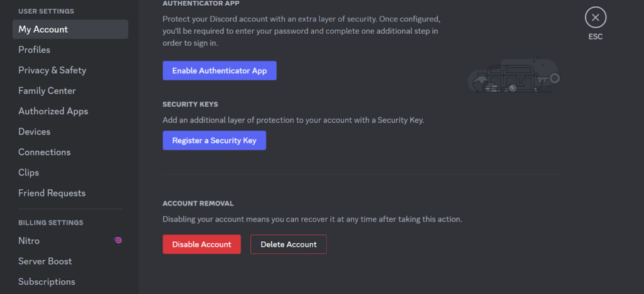Screen dimensions: 644x294
Task: Select Friend Requests in sidebar
Action: 52,193
